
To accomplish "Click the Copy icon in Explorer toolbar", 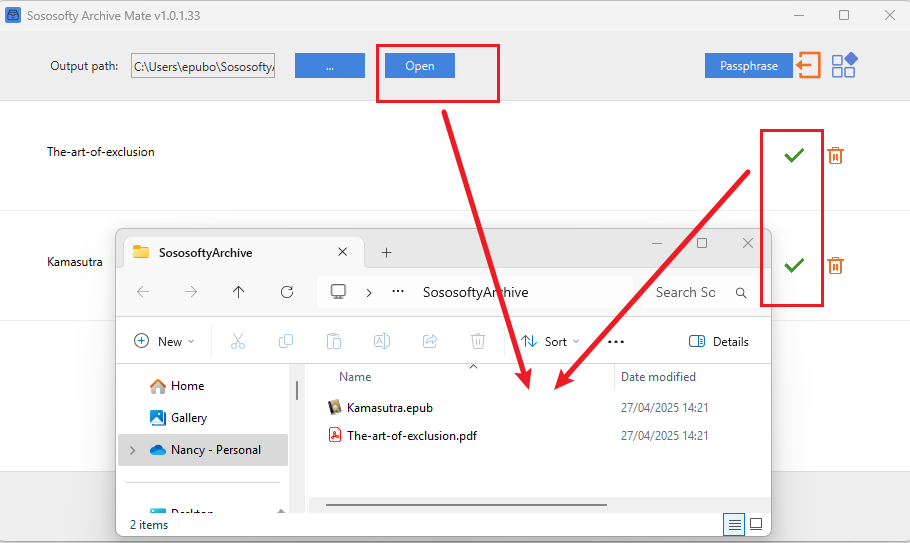I will [x=286, y=341].
